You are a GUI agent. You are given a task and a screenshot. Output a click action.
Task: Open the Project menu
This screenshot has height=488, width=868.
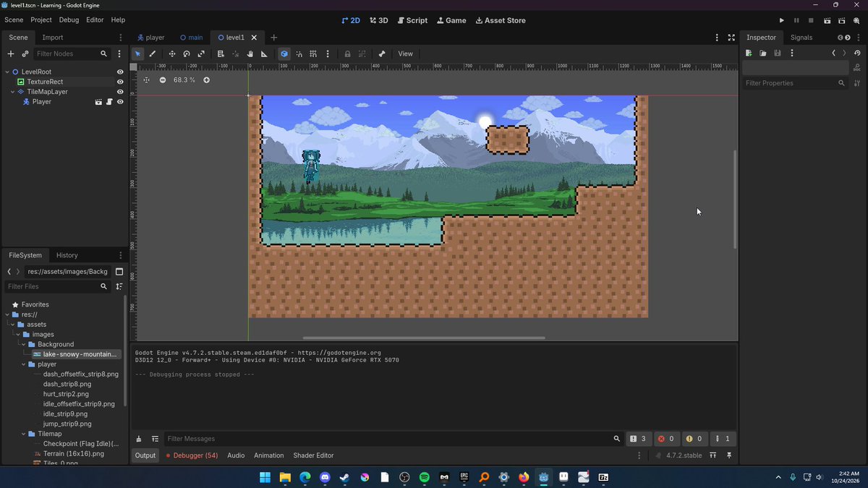(x=41, y=20)
